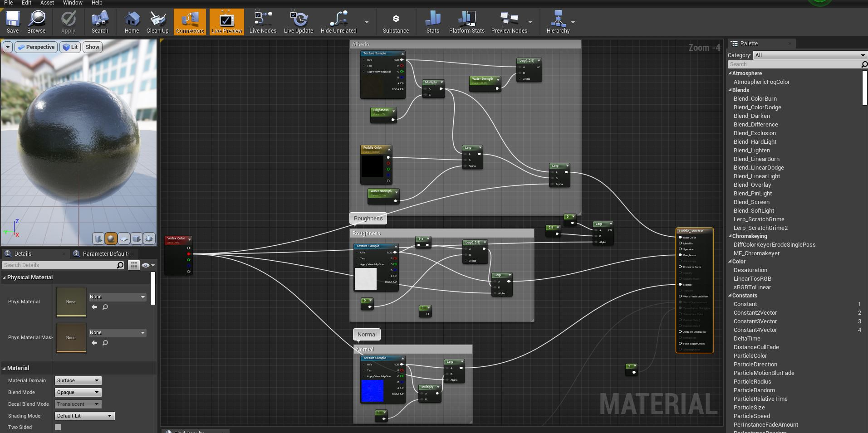Open the Substance toolbar item

tap(396, 22)
